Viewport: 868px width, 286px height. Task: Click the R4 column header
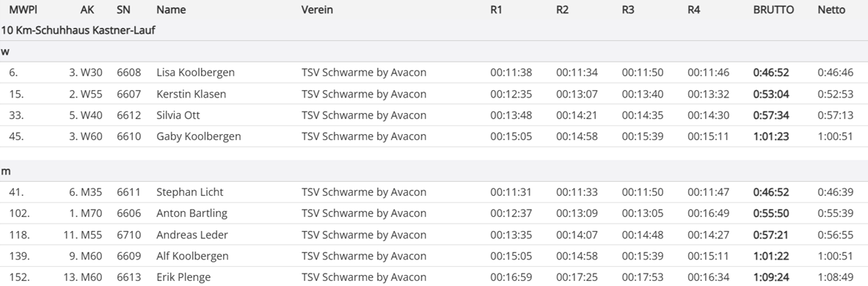coord(693,10)
